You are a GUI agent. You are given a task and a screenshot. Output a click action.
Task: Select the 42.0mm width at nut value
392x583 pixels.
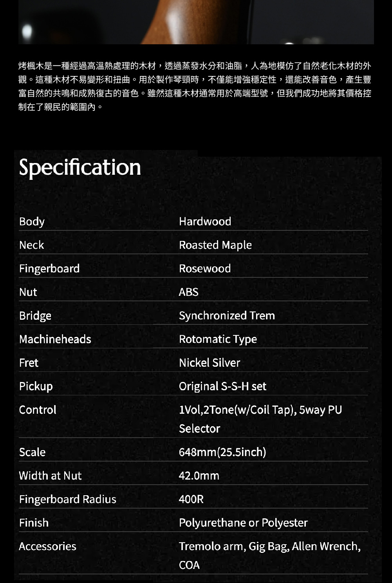tap(199, 475)
